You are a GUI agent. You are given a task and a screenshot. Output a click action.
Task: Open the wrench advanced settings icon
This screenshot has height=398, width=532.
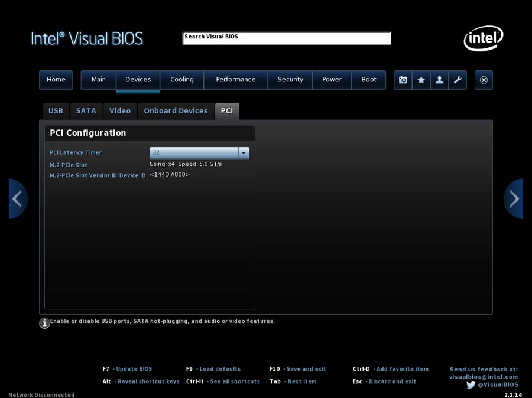click(x=458, y=80)
